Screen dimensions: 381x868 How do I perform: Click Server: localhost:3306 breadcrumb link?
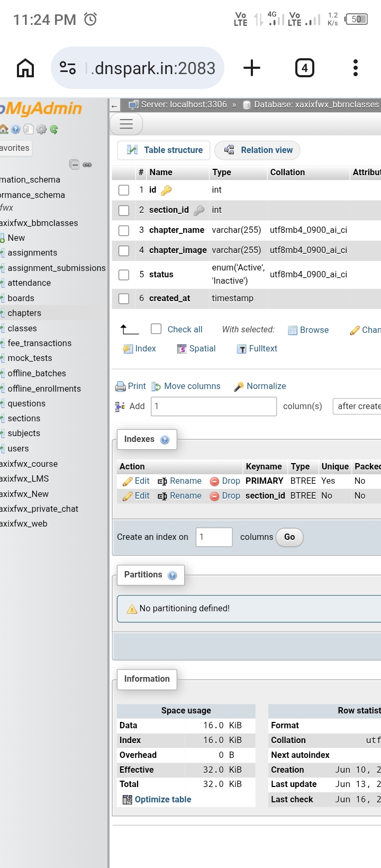coord(184,105)
